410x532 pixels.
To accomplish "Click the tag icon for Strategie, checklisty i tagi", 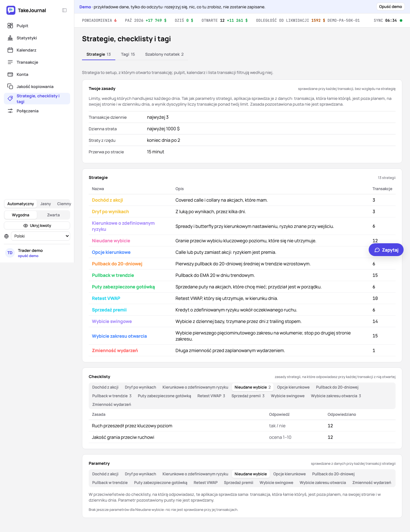I will (x=10, y=99).
